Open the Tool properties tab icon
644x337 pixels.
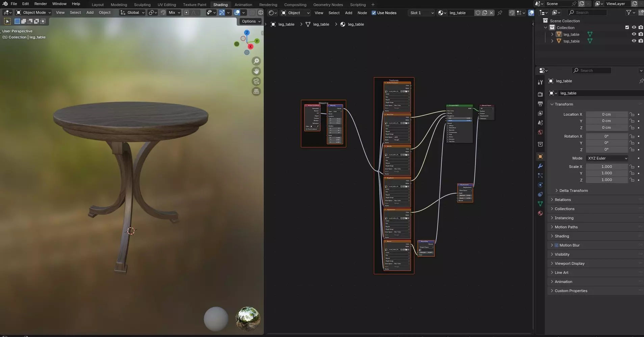point(540,82)
